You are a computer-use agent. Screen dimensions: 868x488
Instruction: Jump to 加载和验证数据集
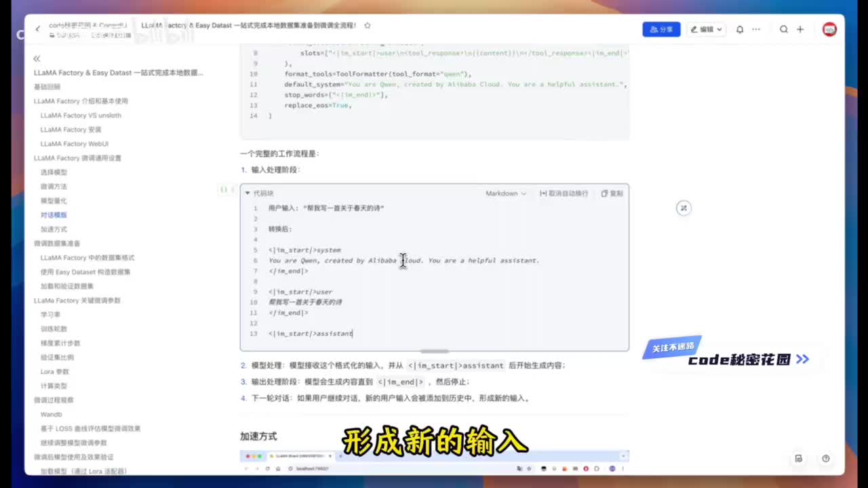[x=67, y=286]
